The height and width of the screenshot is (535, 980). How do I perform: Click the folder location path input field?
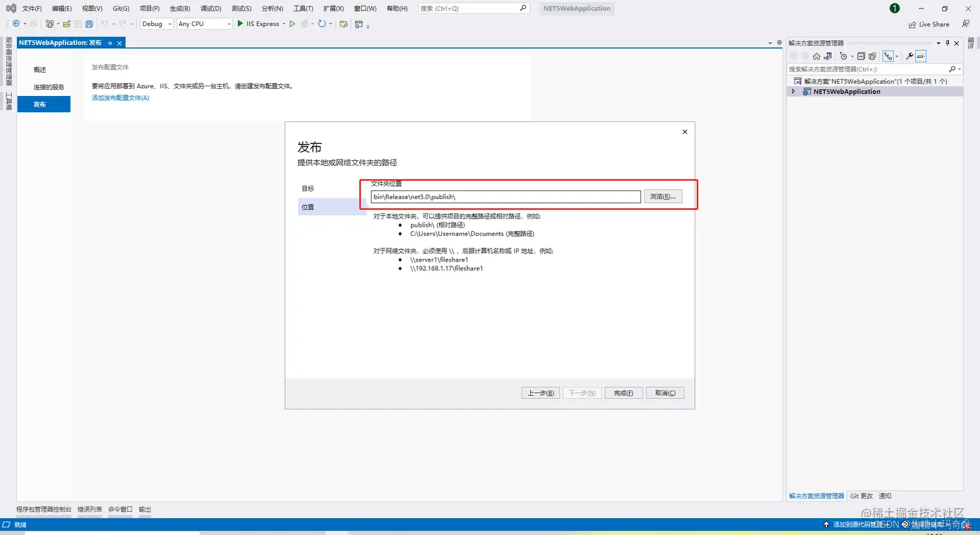(506, 196)
